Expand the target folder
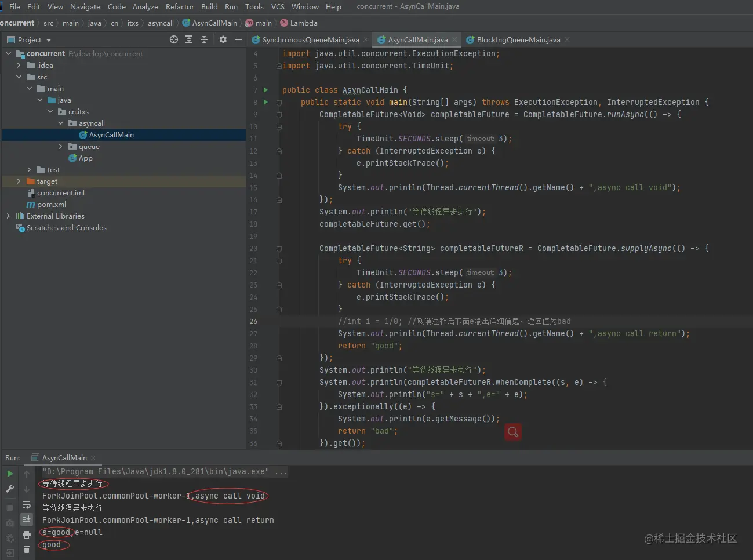 19,181
